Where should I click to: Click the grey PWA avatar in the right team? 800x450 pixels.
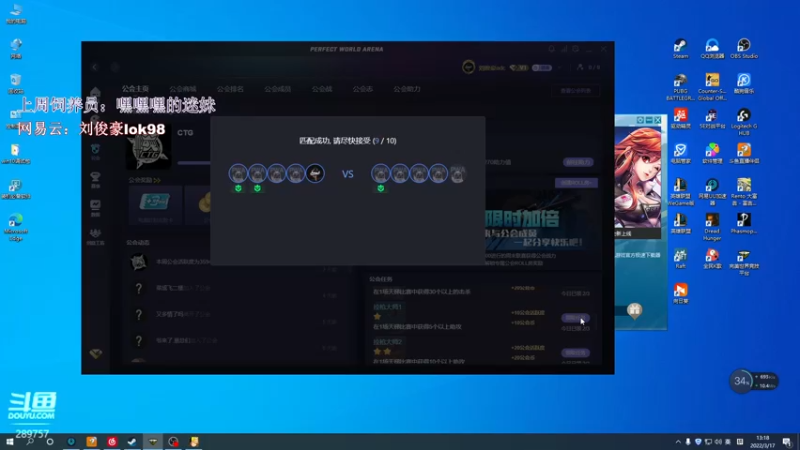pyautogui.click(x=458, y=173)
